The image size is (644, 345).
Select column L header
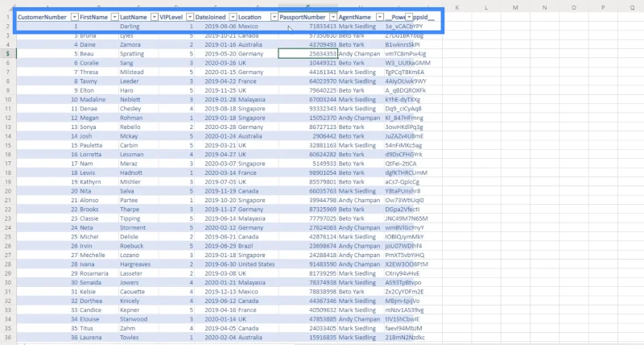coord(486,7)
